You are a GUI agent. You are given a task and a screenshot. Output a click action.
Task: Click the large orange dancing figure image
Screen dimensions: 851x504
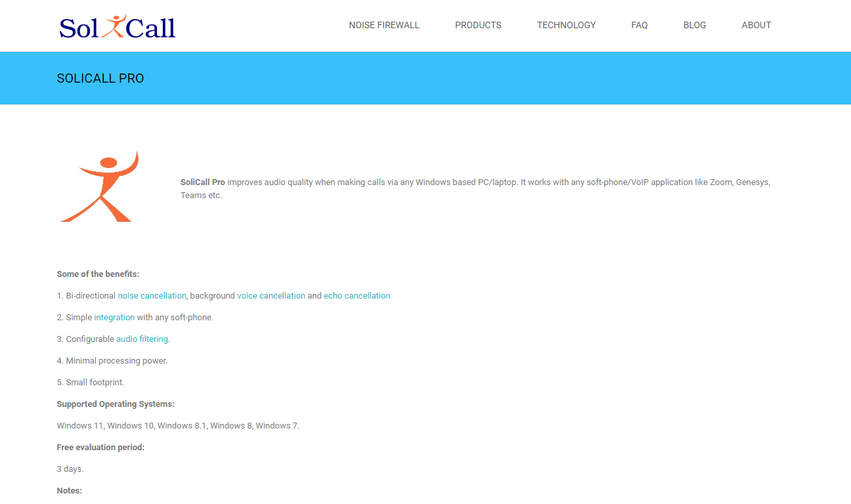click(100, 188)
